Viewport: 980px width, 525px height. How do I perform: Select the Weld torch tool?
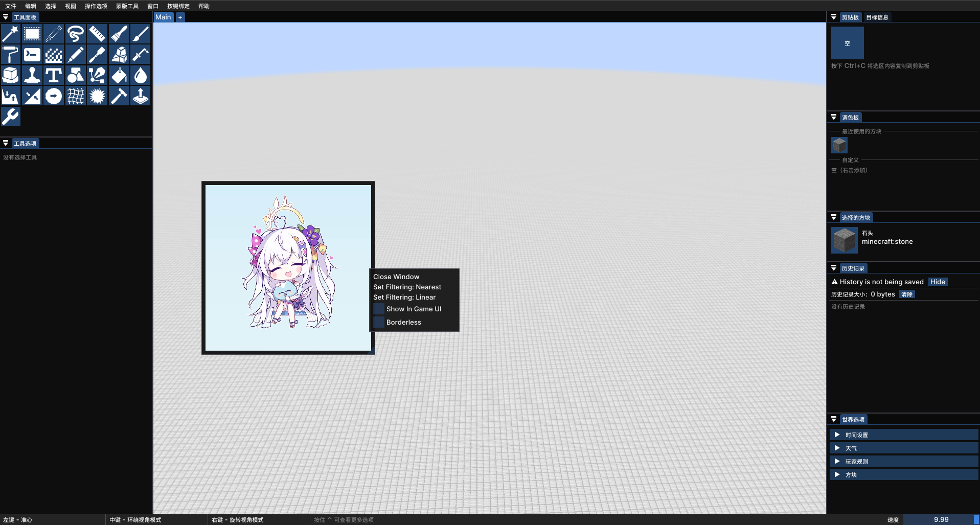click(x=141, y=55)
